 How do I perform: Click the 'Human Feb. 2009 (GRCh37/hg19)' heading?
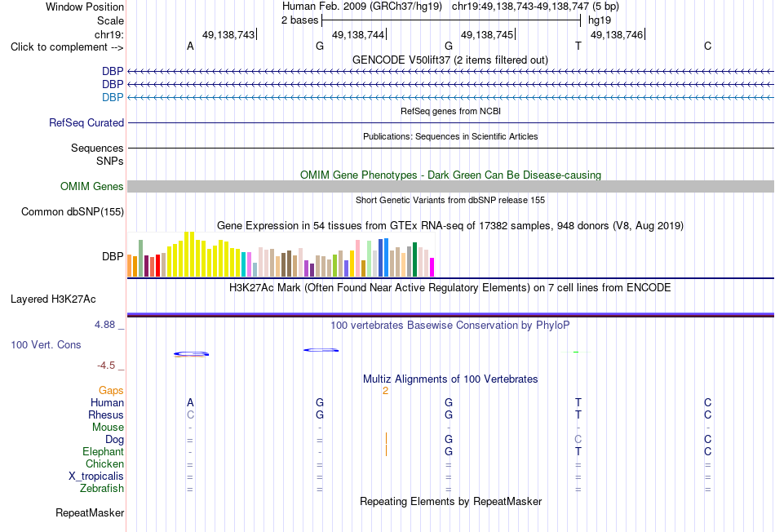coord(361,7)
